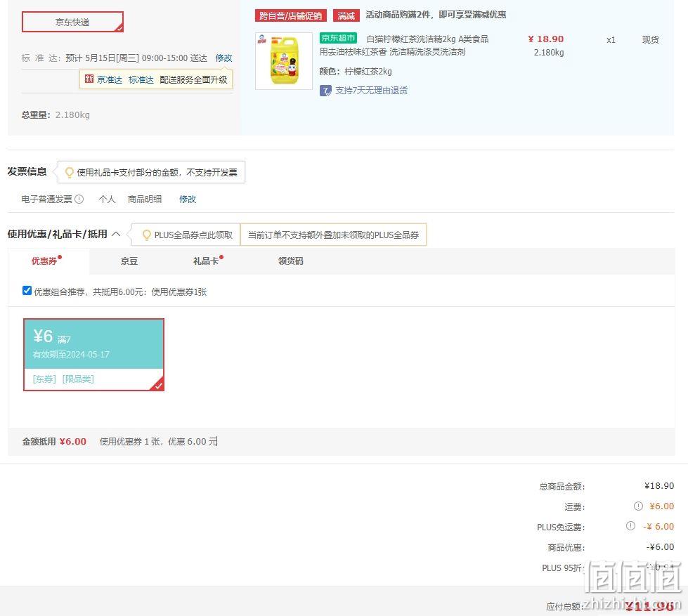Switch to the 礼品卡 tab

tap(206, 261)
